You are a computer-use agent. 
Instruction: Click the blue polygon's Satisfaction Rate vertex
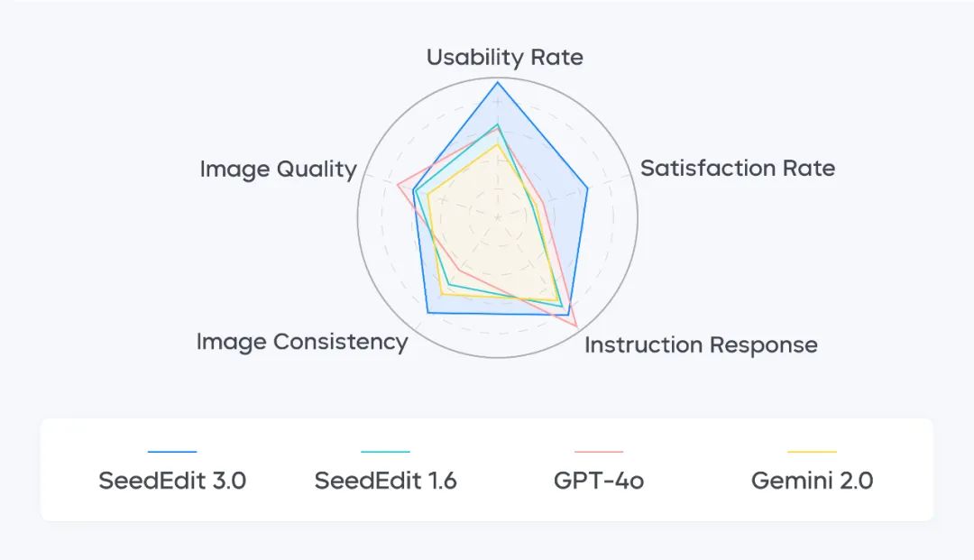(x=588, y=188)
